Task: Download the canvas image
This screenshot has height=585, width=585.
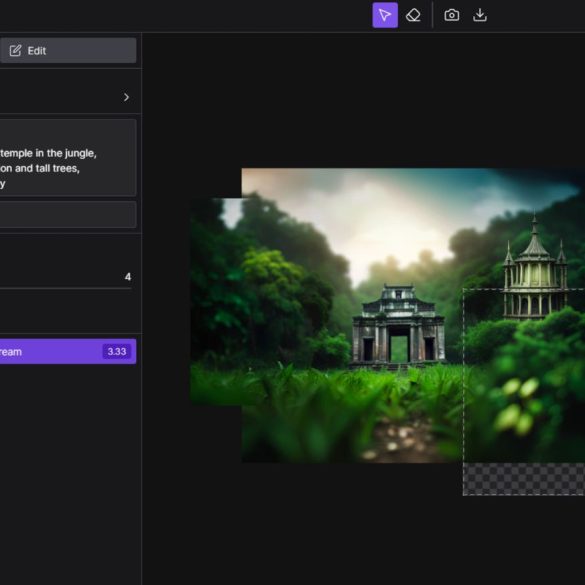Action: tap(480, 15)
